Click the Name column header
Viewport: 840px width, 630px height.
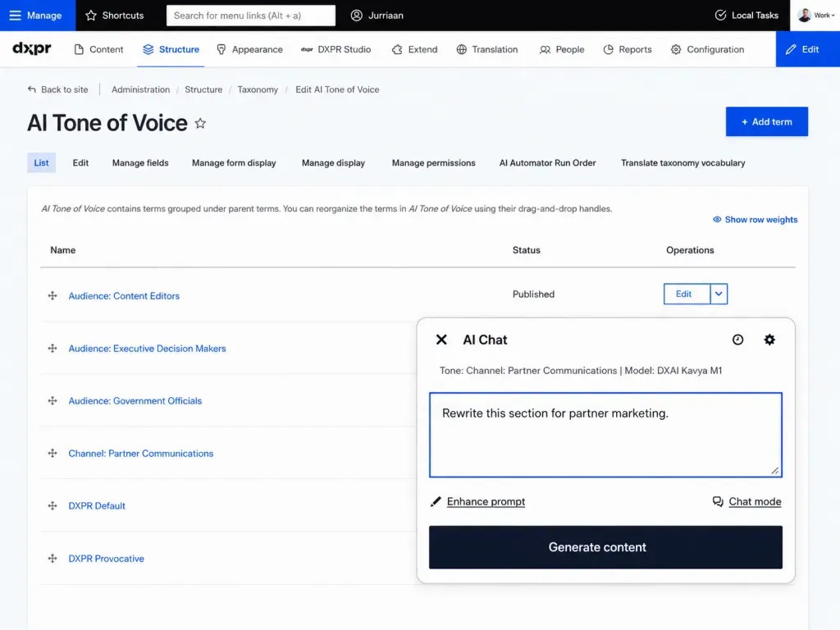coord(62,250)
